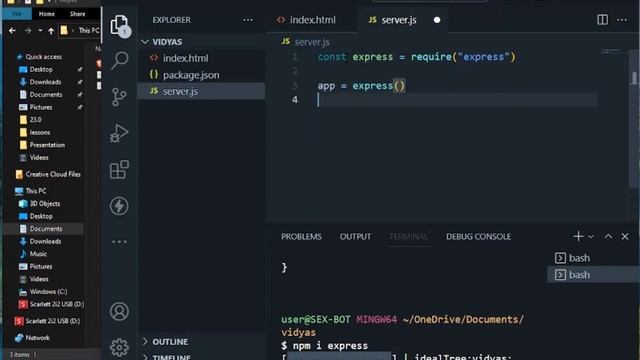
Task: Go forward in File Explorer window
Action: tap(27, 31)
